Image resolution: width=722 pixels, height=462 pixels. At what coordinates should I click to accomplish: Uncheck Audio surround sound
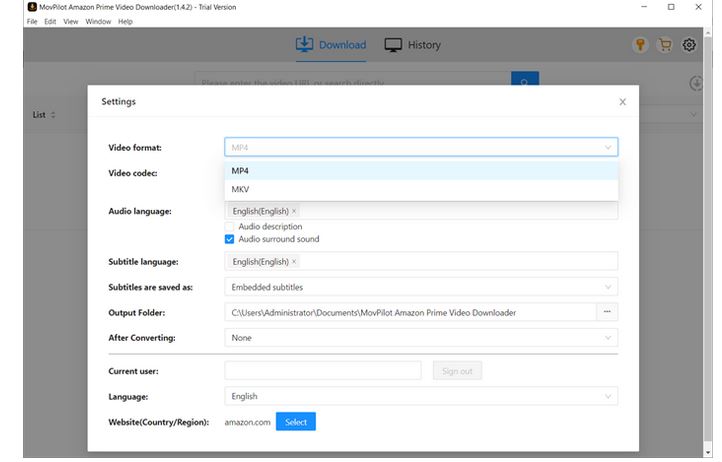click(x=229, y=239)
